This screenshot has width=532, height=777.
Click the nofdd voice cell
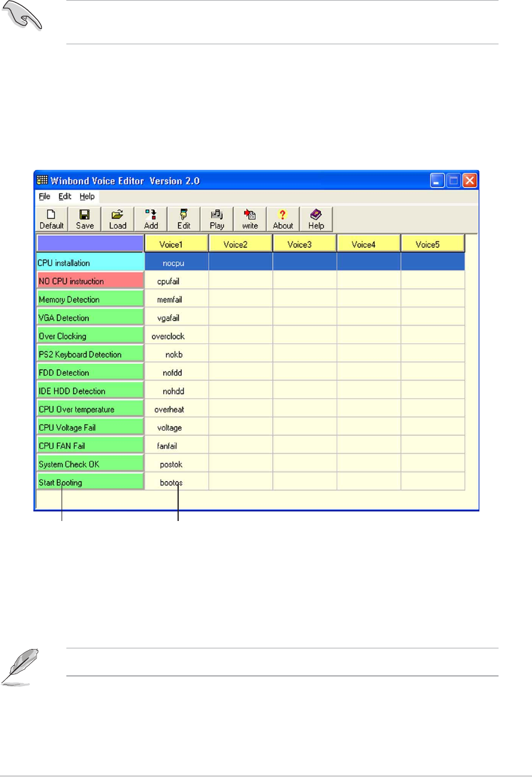click(x=176, y=373)
